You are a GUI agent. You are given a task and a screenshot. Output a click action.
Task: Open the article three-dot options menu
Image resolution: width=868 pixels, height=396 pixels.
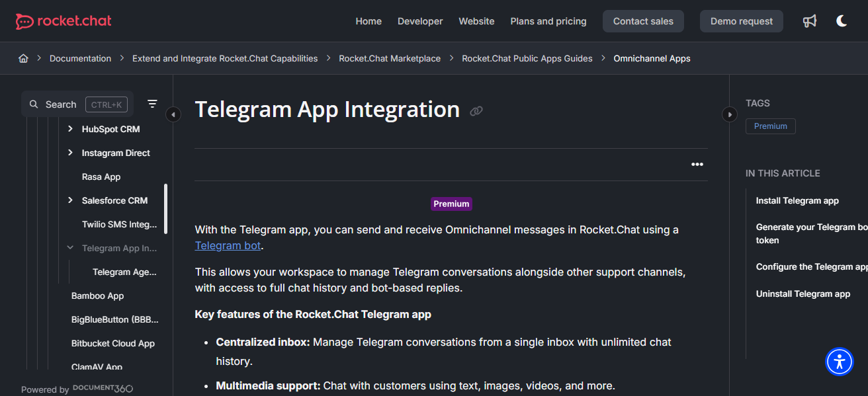click(697, 165)
